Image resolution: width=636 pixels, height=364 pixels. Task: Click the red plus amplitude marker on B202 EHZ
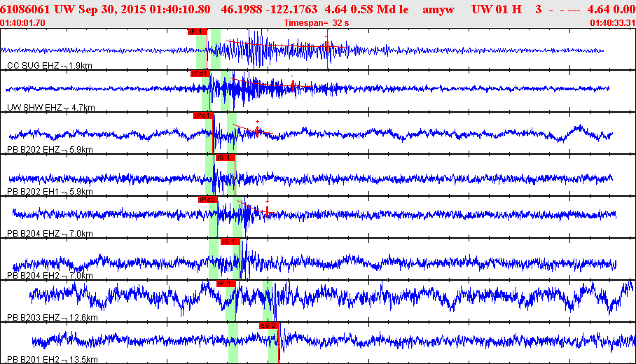(x=257, y=132)
